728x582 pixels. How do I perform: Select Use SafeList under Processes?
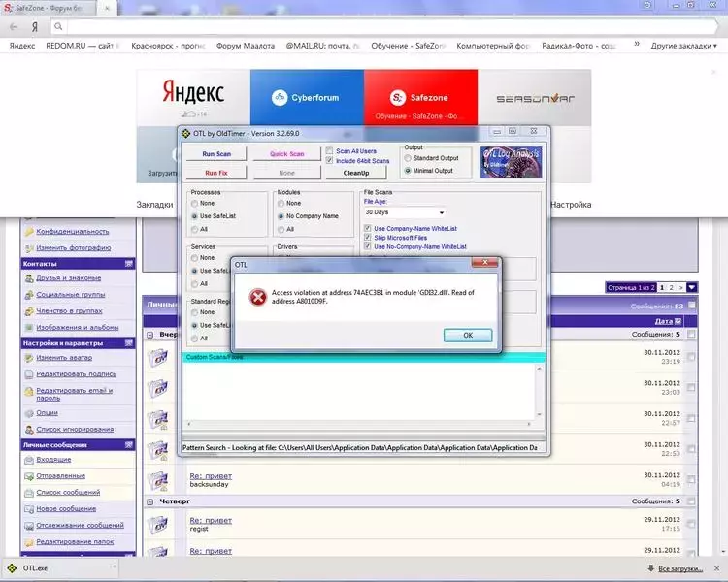click(x=194, y=216)
